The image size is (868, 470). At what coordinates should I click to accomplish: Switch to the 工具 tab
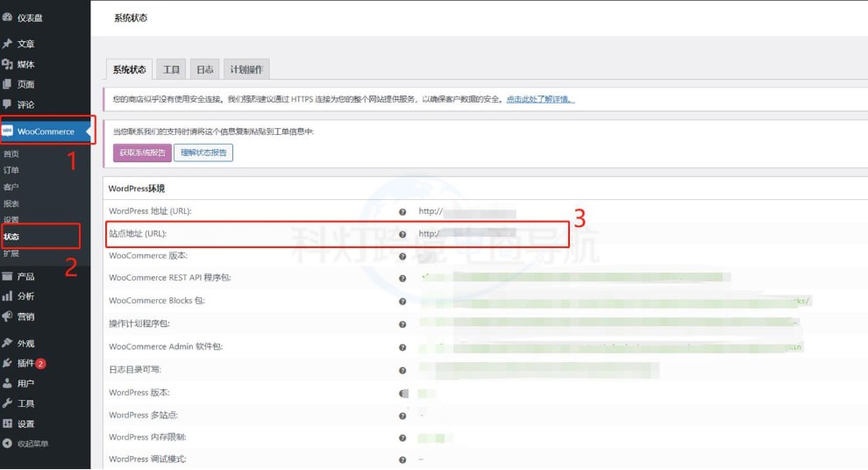[172, 70]
